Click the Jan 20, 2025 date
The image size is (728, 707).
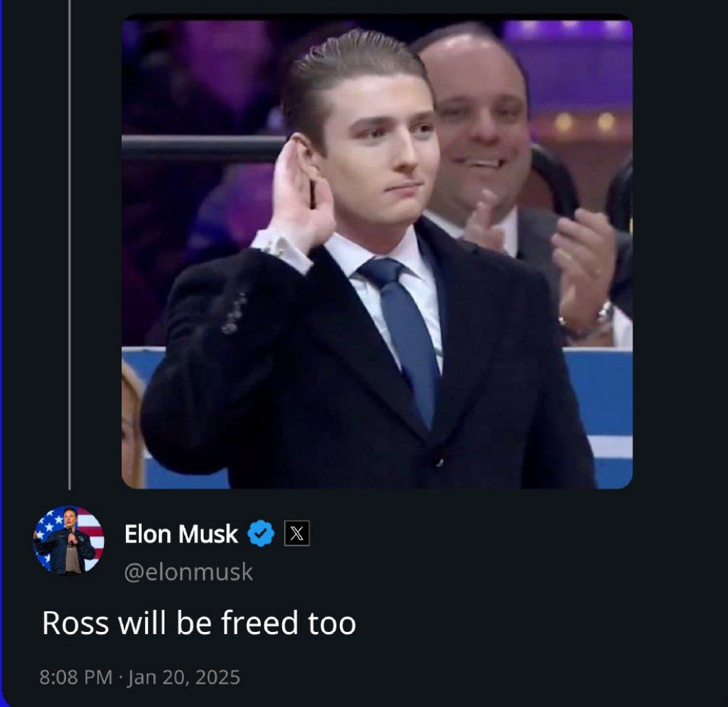[184, 677]
